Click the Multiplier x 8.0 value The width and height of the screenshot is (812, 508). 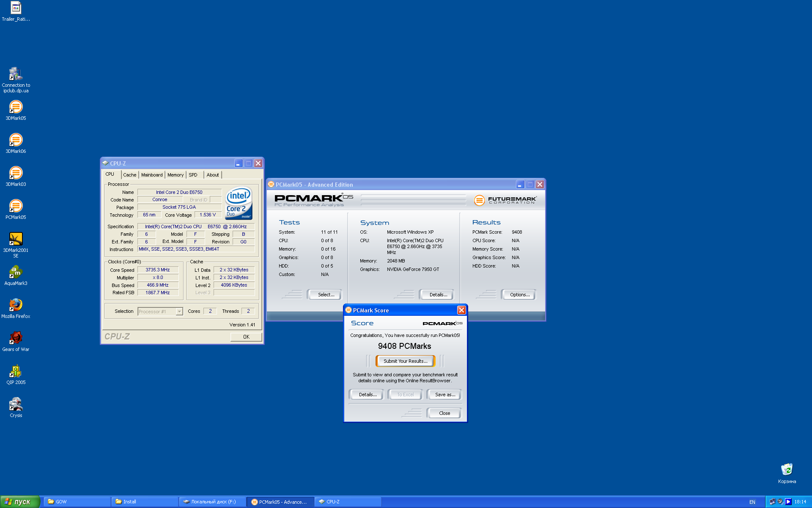tap(158, 277)
